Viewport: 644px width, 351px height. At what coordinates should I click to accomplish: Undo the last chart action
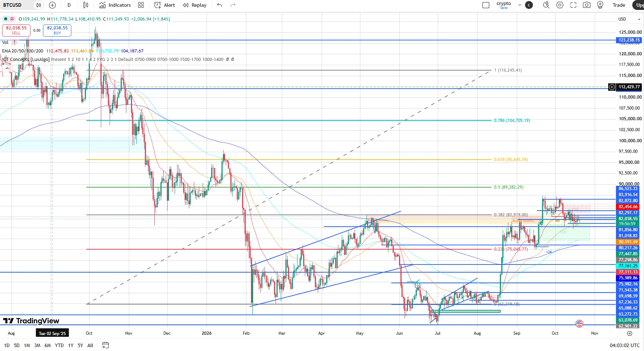220,5
